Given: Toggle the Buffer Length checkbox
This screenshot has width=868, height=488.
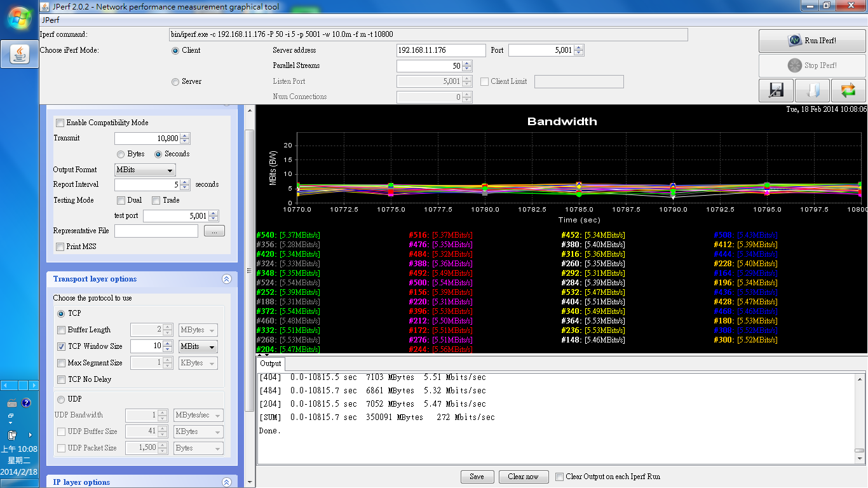Looking at the screenshot, I should pyautogui.click(x=62, y=330).
